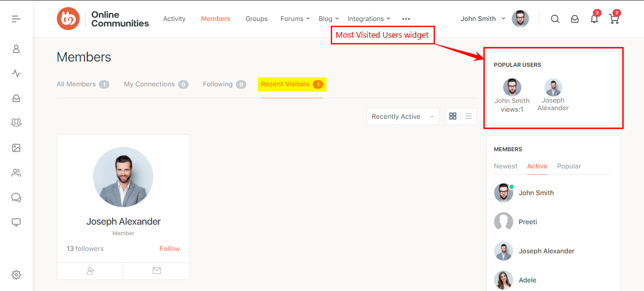Open the Recently Active sort dropdown

402,116
